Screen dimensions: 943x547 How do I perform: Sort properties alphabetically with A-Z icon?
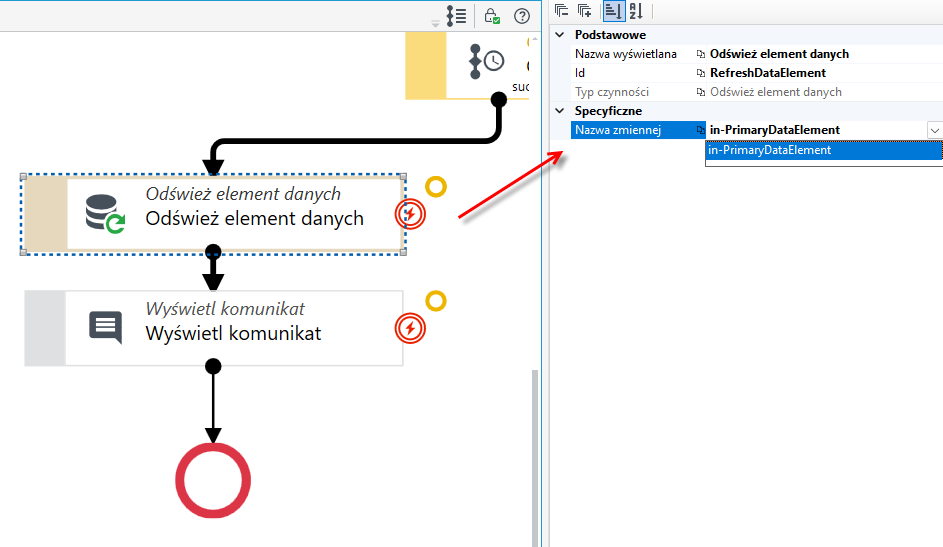(x=636, y=11)
